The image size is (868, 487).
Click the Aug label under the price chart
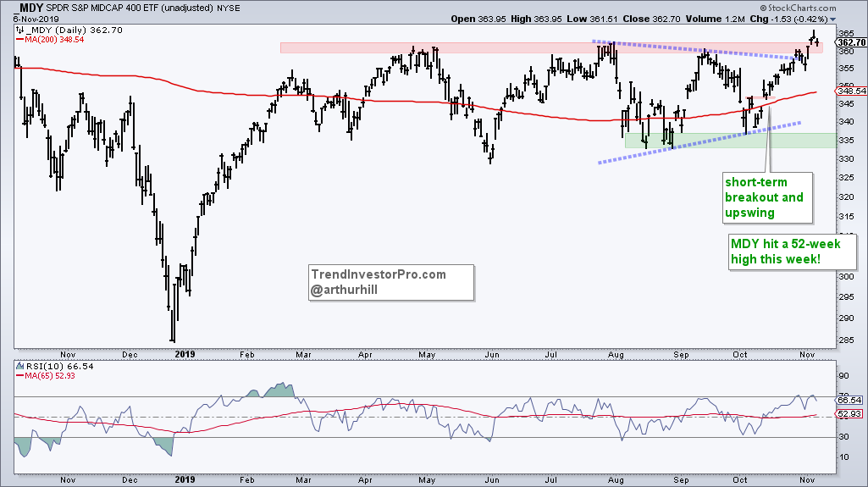[616, 354]
